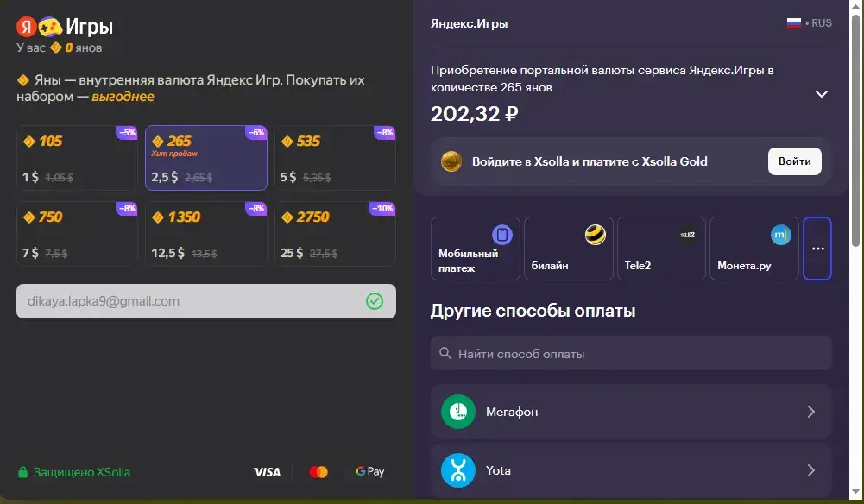
Task: Select билайн payment method
Action: [569, 249]
